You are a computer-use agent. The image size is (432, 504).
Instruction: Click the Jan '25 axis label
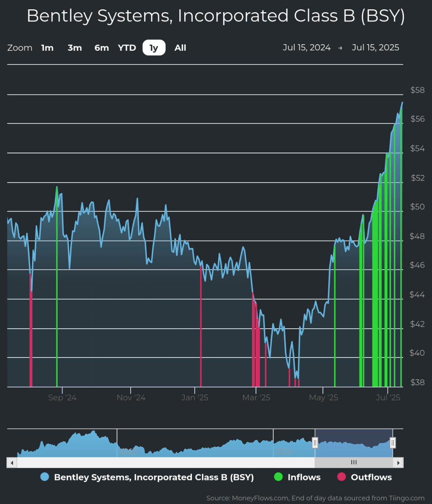click(195, 398)
